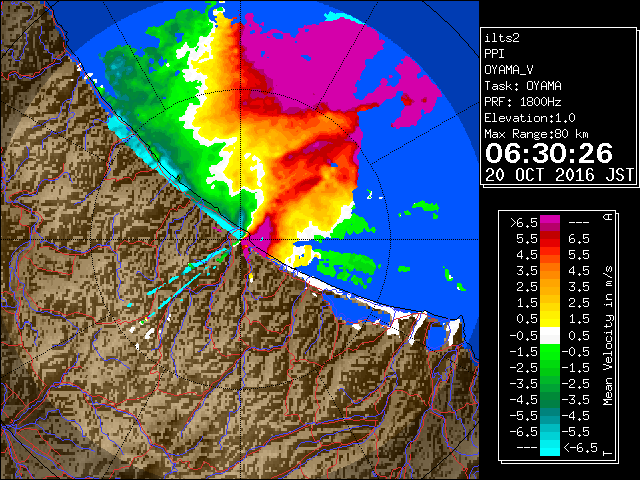
Task: Select the "Task: OYAMA" line
Action: [x=523, y=86]
